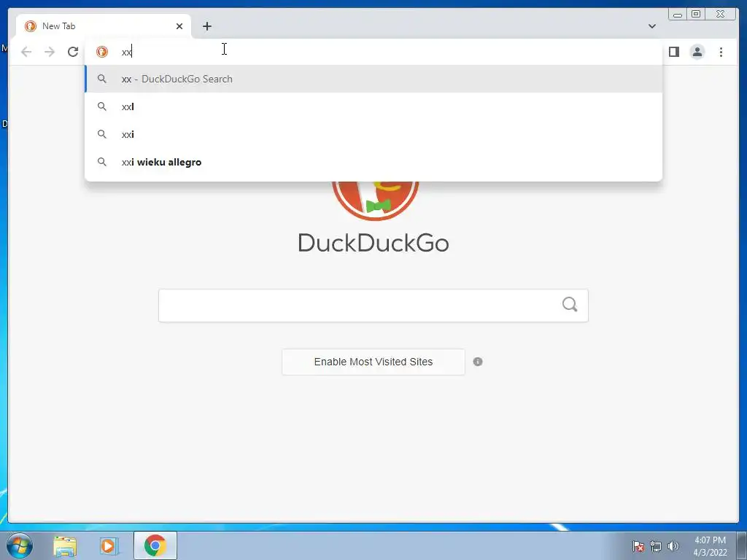This screenshot has height=560, width=747.
Task: Open a new tab with plus
Action: coord(206,26)
